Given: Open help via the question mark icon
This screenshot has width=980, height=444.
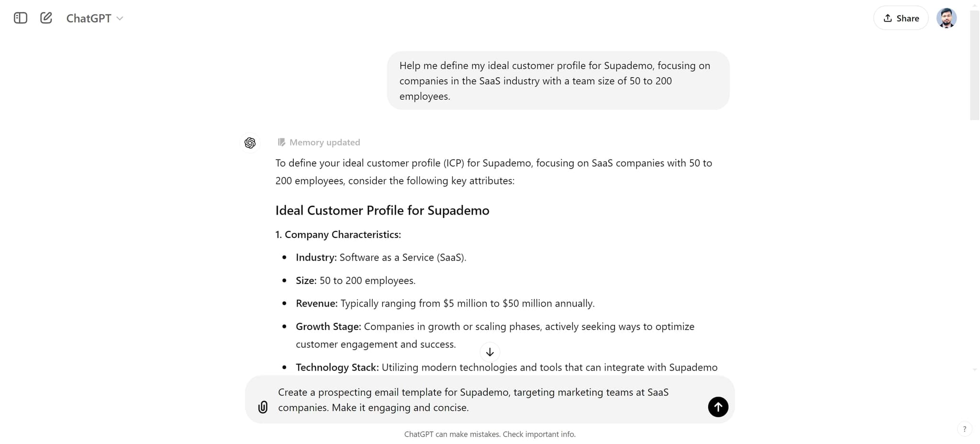Looking at the screenshot, I should tap(965, 429).
